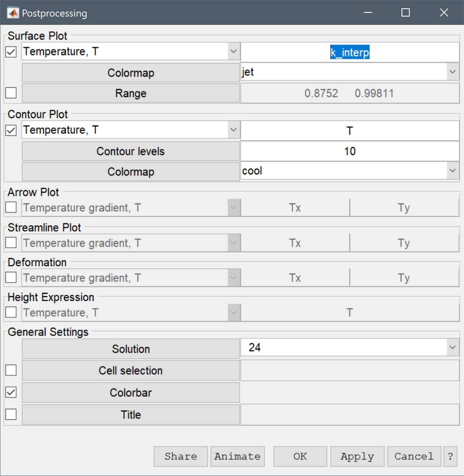
Task: Click the MATLAB icon in title bar
Action: [13, 13]
